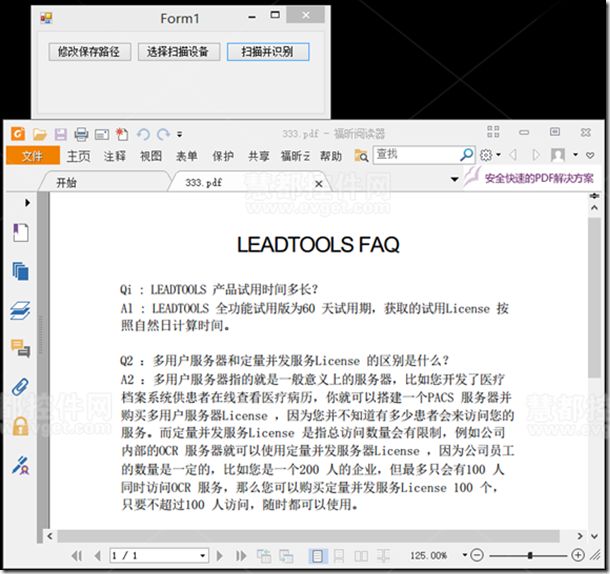Open the comments panel icon
The width and height of the screenshot is (610, 574).
point(21,348)
